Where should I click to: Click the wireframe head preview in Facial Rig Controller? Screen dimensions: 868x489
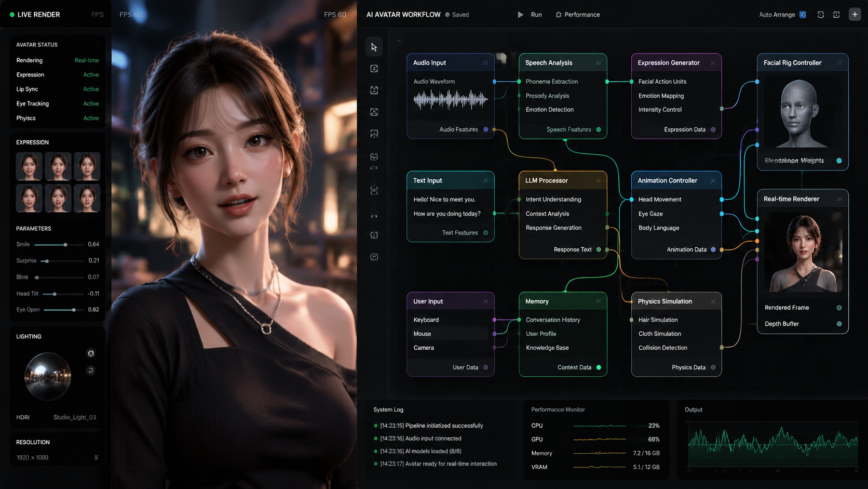click(x=799, y=114)
